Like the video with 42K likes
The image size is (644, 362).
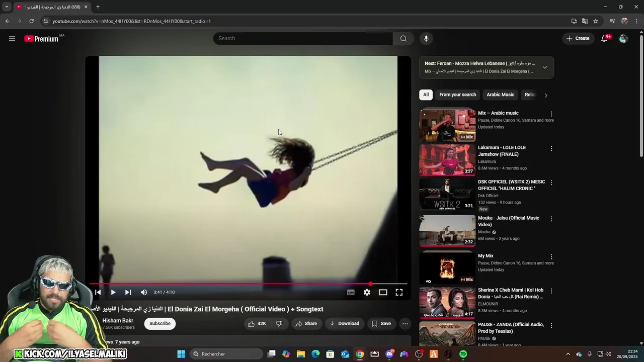point(257,324)
